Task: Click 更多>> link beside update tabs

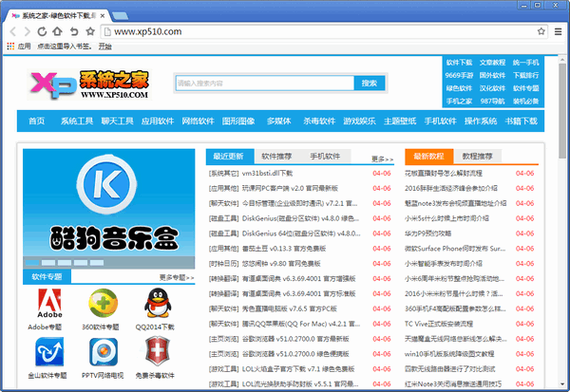Action: point(383,159)
